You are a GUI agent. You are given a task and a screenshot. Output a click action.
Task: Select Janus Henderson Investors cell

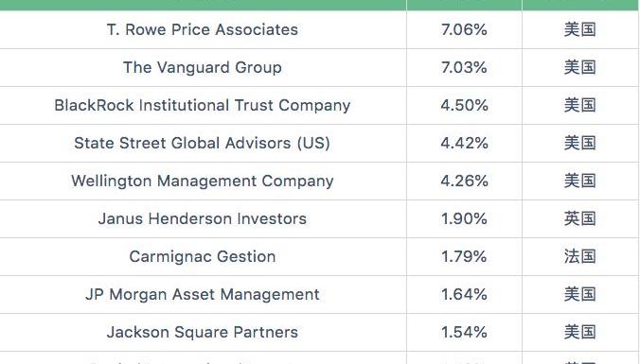pos(203,219)
